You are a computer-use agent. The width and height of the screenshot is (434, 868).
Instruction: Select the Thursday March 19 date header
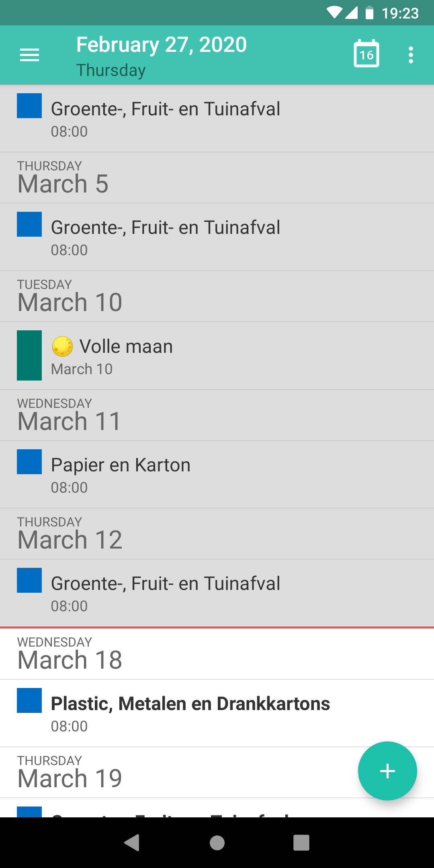coord(70,772)
